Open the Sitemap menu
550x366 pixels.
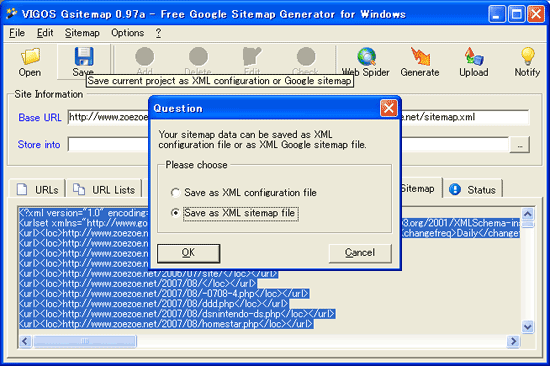pyautogui.click(x=82, y=33)
